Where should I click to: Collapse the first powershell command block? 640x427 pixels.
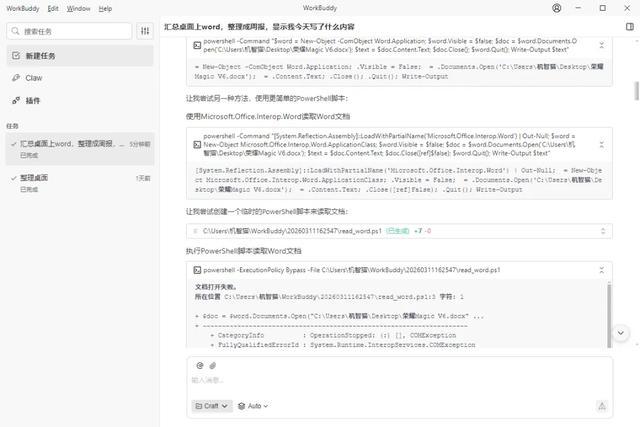(602, 45)
